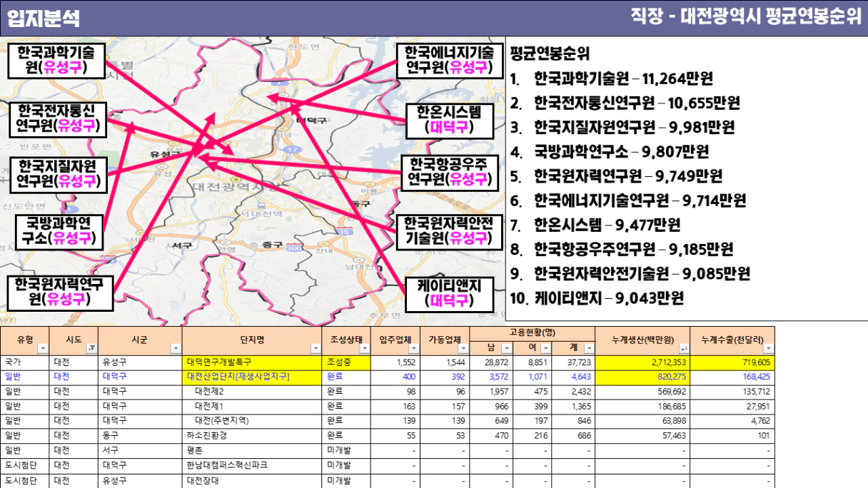This screenshot has width=868, height=488.
Task: Select the 서구 district cell
Action: pos(139,450)
